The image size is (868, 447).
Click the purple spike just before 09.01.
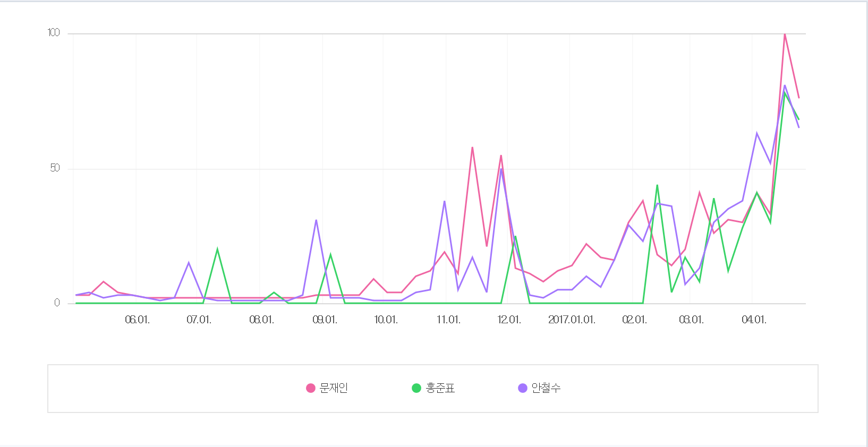click(x=316, y=220)
